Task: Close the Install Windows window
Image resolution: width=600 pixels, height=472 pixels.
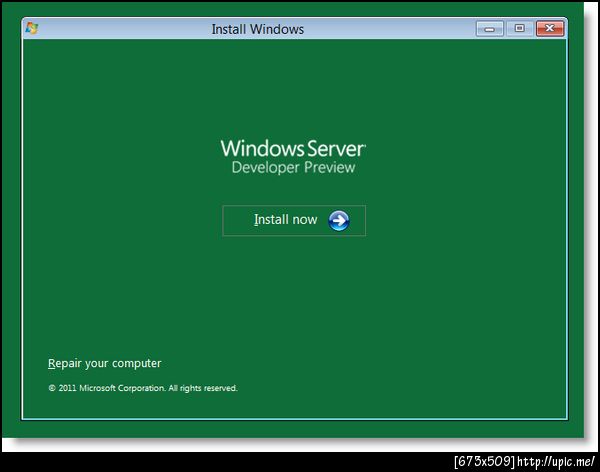Action: click(550, 29)
